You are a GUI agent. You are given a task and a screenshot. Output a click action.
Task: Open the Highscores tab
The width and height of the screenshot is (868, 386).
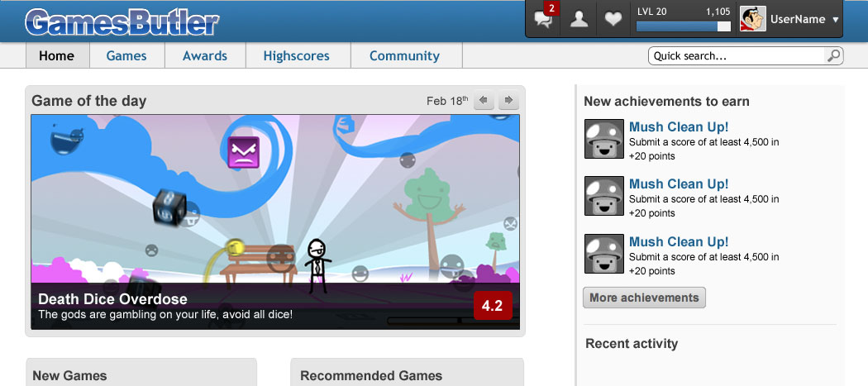click(296, 56)
